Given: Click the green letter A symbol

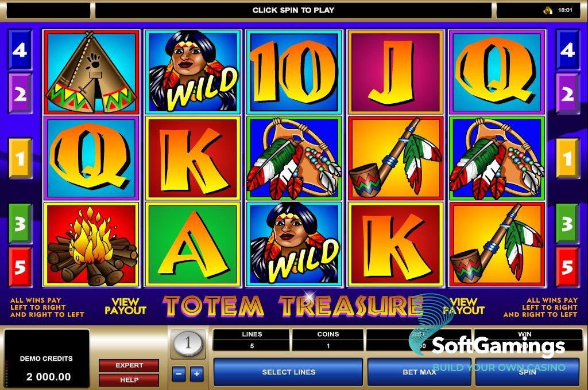Looking at the screenshot, I should pyautogui.click(x=193, y=244).
